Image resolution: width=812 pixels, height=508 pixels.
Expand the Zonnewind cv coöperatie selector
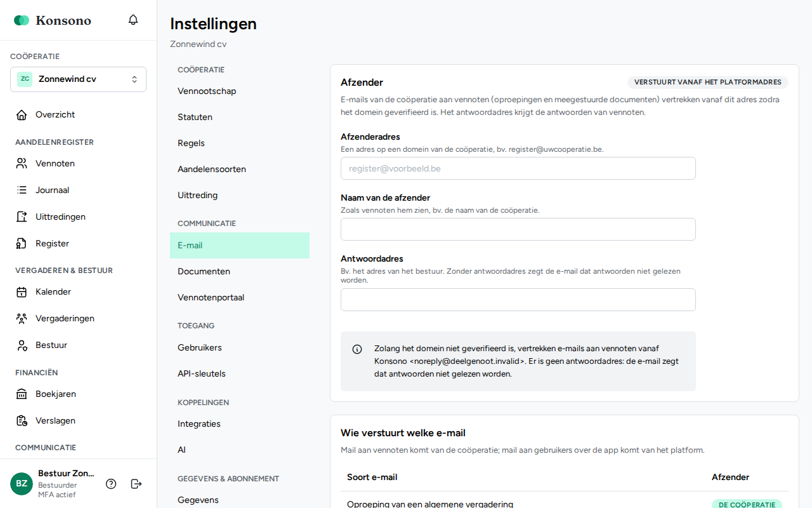click(78, 79)
